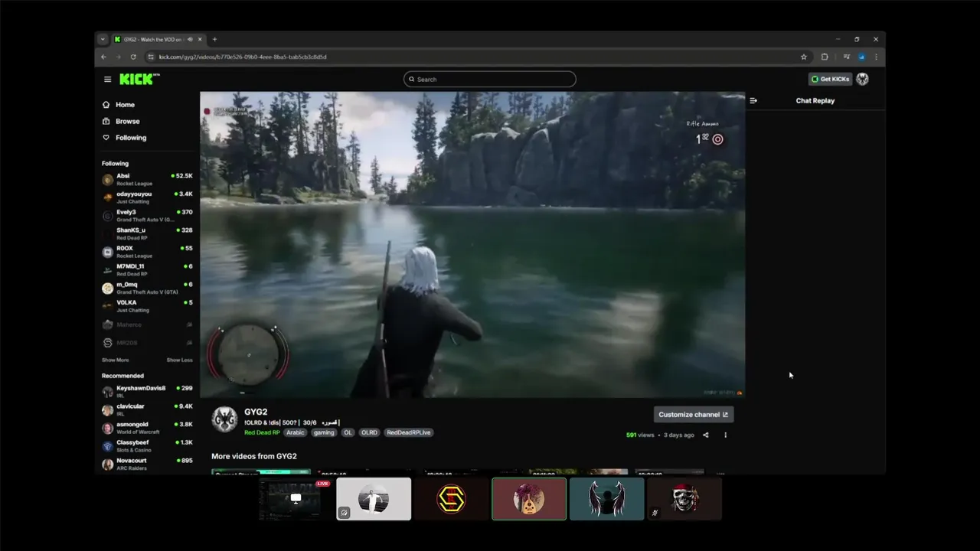Viewport: 980px width, 551px height.
Task: Select participant tile with yellow S logo
Action: (451, 499)
